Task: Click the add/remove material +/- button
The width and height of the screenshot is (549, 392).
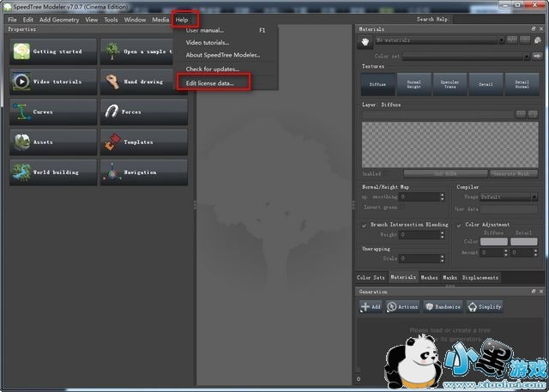Action: (x=512, y=40)
